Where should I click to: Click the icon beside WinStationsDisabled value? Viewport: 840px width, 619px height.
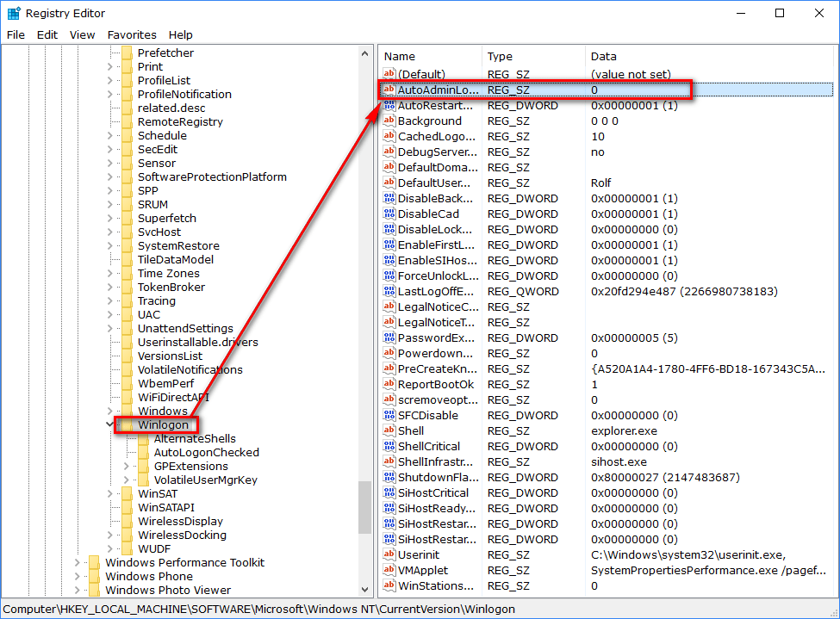(389, 585)
